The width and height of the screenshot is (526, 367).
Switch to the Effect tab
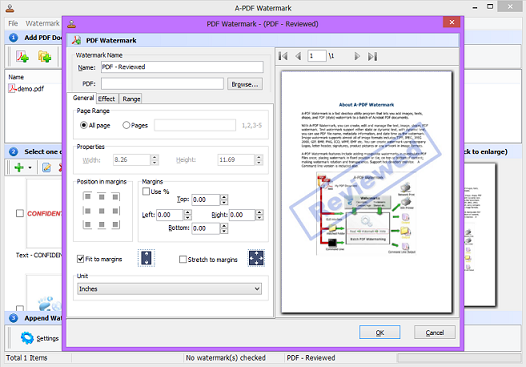click(x=107, y=99)
